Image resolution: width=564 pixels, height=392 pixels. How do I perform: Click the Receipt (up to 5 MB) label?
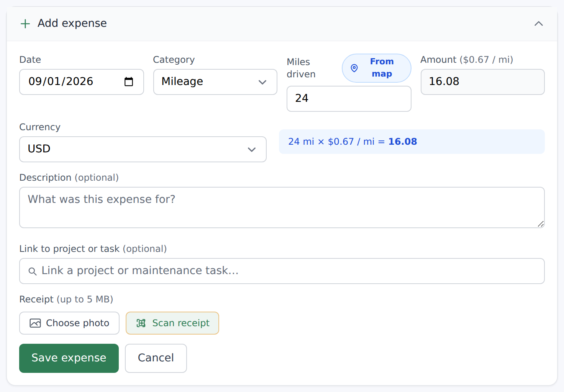(x=66, y=299)
